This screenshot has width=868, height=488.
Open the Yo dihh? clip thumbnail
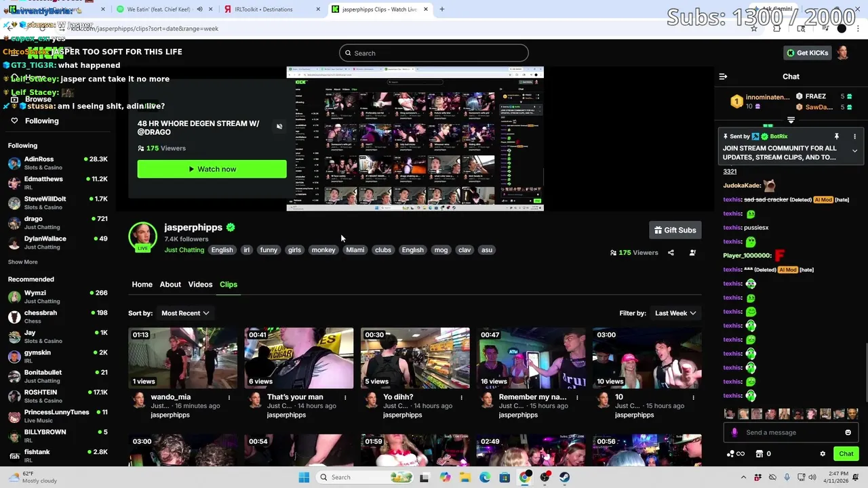click(x=415, y=358)
